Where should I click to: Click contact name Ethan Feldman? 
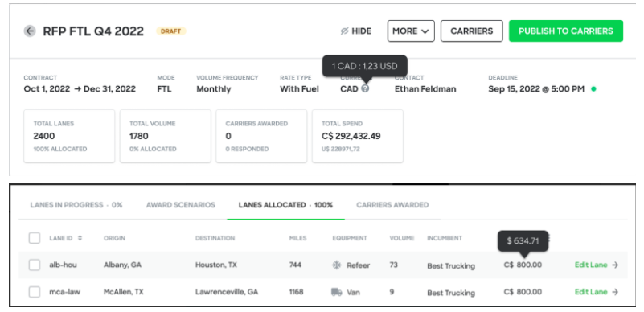pos(425,89)
